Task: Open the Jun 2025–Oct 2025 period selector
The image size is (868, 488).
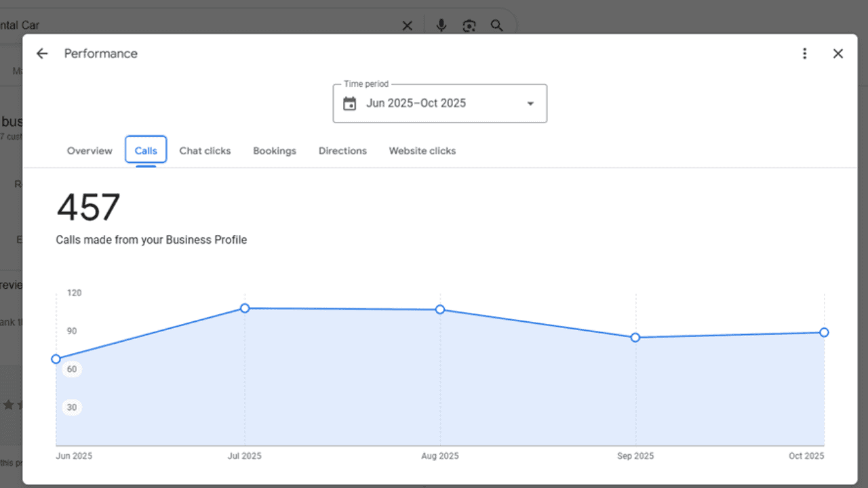Action: (439, 103)
